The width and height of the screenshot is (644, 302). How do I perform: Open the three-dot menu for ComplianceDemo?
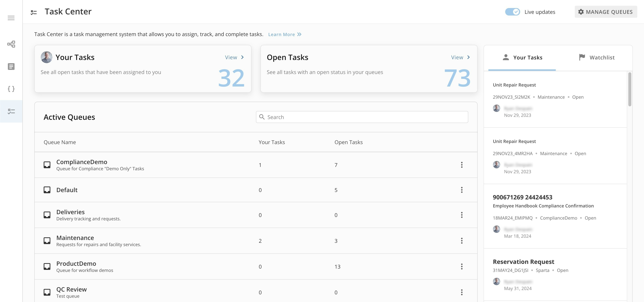(462, 165)
